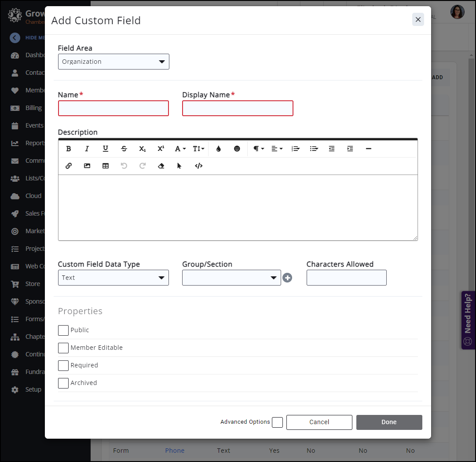The width and height of the screenshot is (476, 462).
Task: Open paragraph format dropdown
Action: [259, 149]
